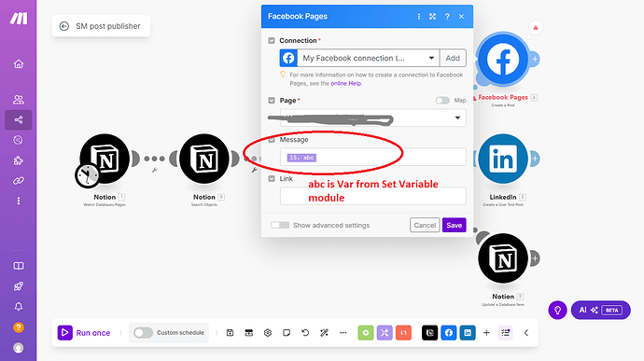Close the Facebook Pages dialog
The height and width of the screenshot is (361, 644).
[461, 17]
